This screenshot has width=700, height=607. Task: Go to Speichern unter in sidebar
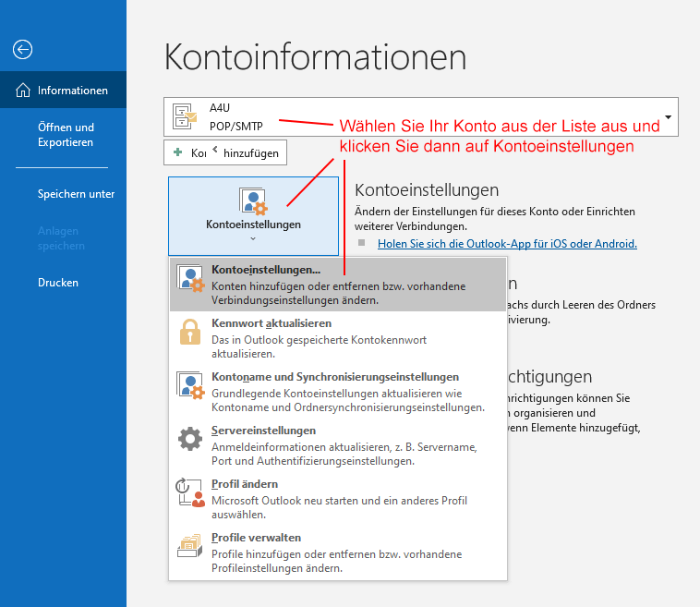point(76,194)
